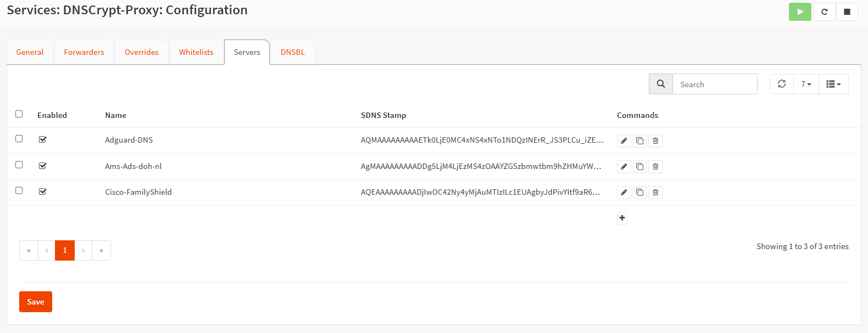This screenshot has height=333, width=868.
Task: Delete the Cisco-FamilyShield server entry
Action: click(x=655, y=193)
